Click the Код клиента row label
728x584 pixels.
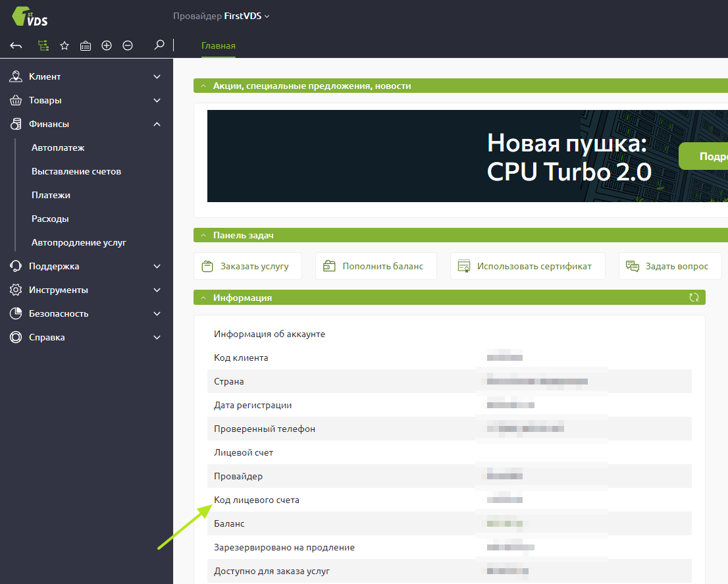[241, 358]
